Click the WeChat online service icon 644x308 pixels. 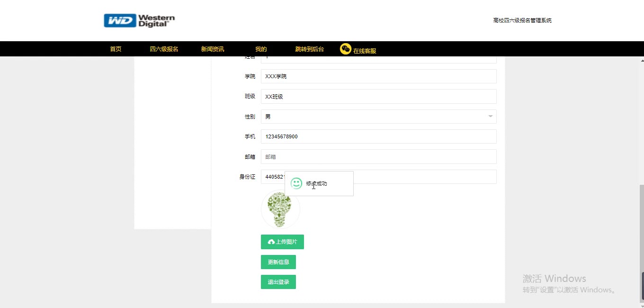tap(346, 49)
